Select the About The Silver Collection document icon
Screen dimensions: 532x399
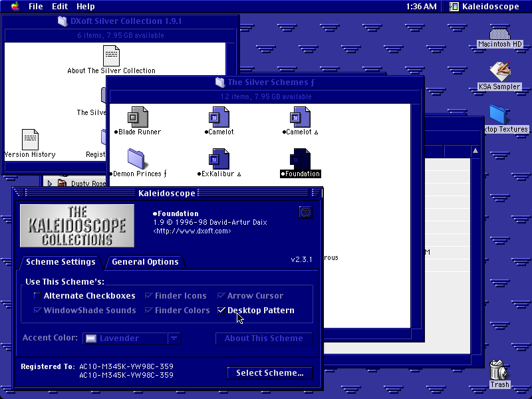(x=111, y=56)
